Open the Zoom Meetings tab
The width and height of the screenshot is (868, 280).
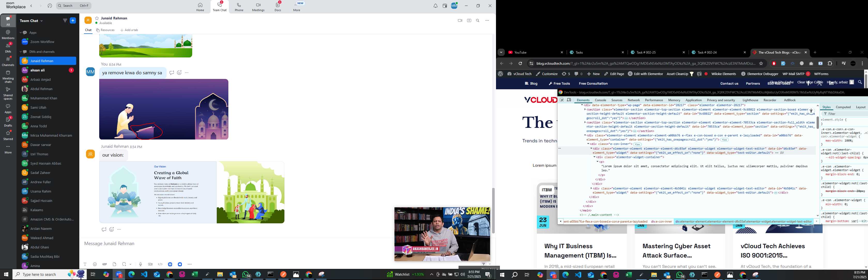(258, 7)
